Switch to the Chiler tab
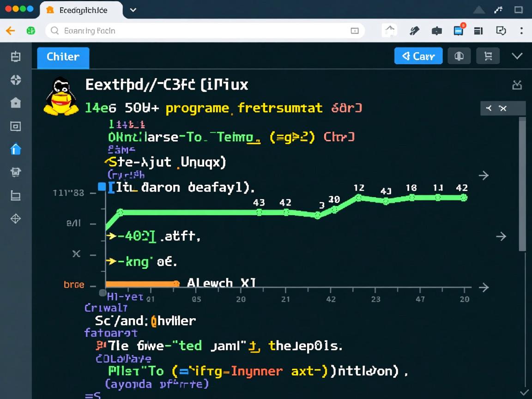This screenshot has width=532, height=399. tap(63, 57)
